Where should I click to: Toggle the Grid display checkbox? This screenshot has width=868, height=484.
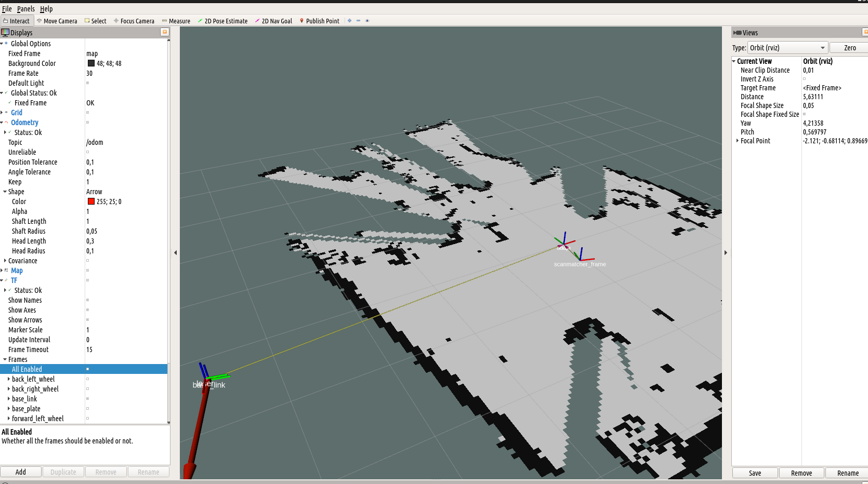pos(87,113)
